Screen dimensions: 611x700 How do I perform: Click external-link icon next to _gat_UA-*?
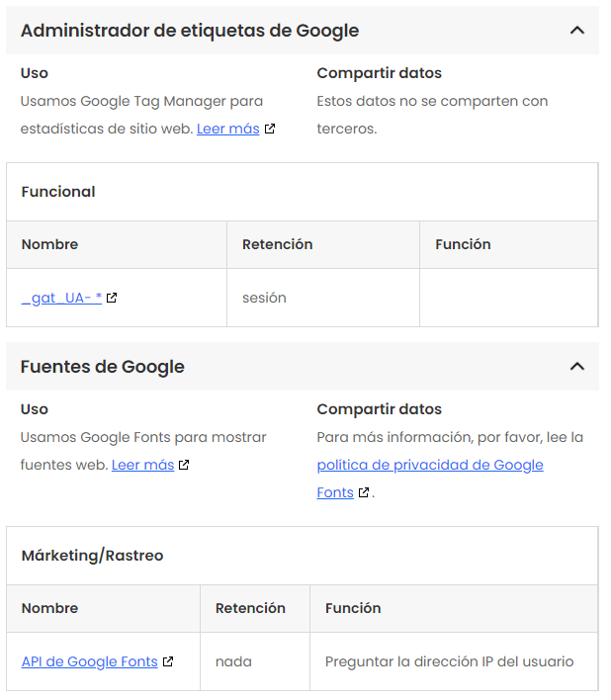[x=112, y=298]
